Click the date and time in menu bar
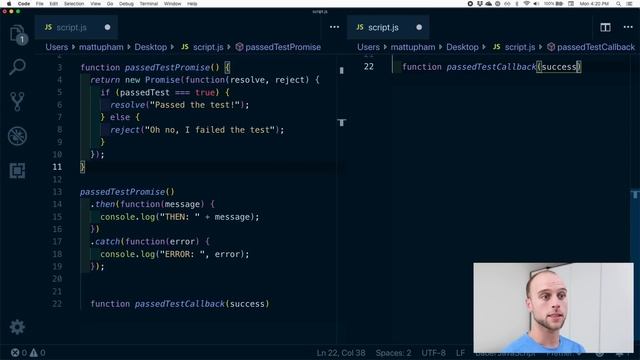Screen dimensions: 640x360 coord(594,4)
